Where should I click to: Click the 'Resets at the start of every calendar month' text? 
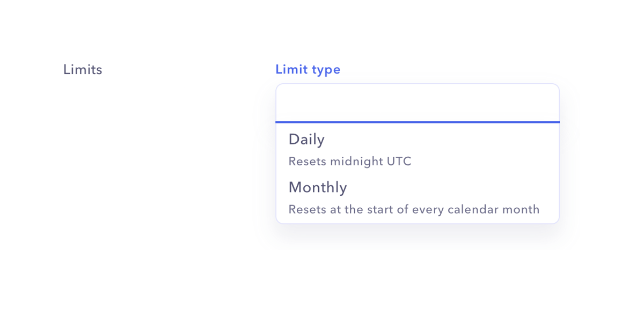click(x=414, y=209)
